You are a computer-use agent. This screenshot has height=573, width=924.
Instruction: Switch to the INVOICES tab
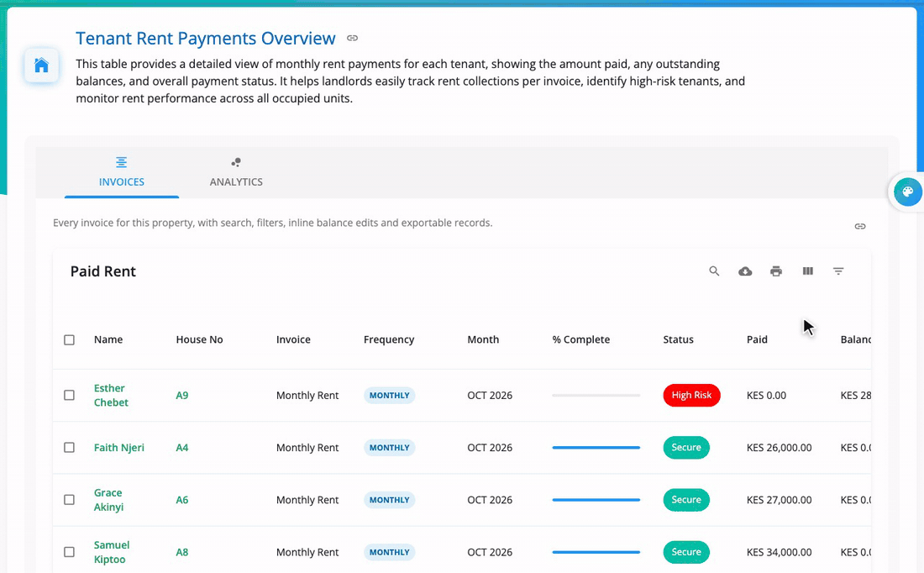coord(122,172)
